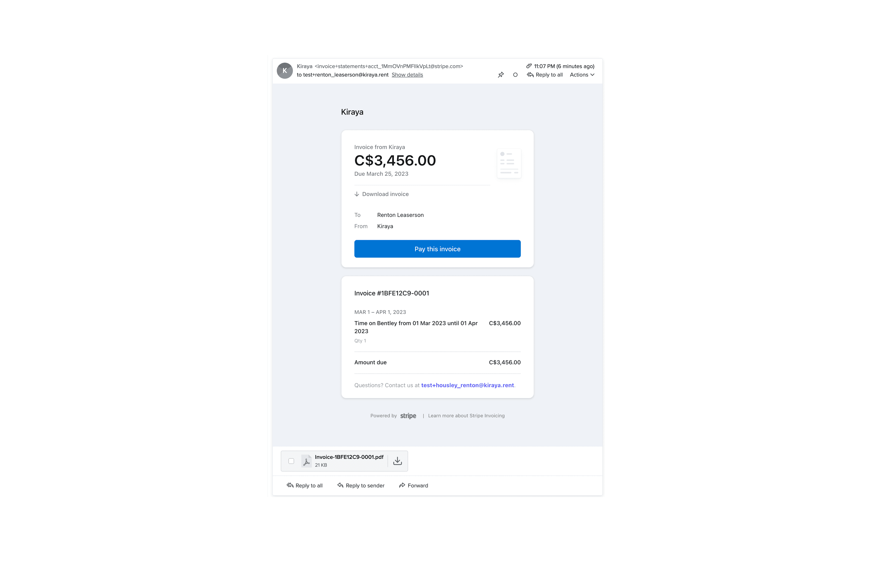
Task: Open Invoice-1BFE12C9-0001.pdf attachment name
Action: pos(349,457)
